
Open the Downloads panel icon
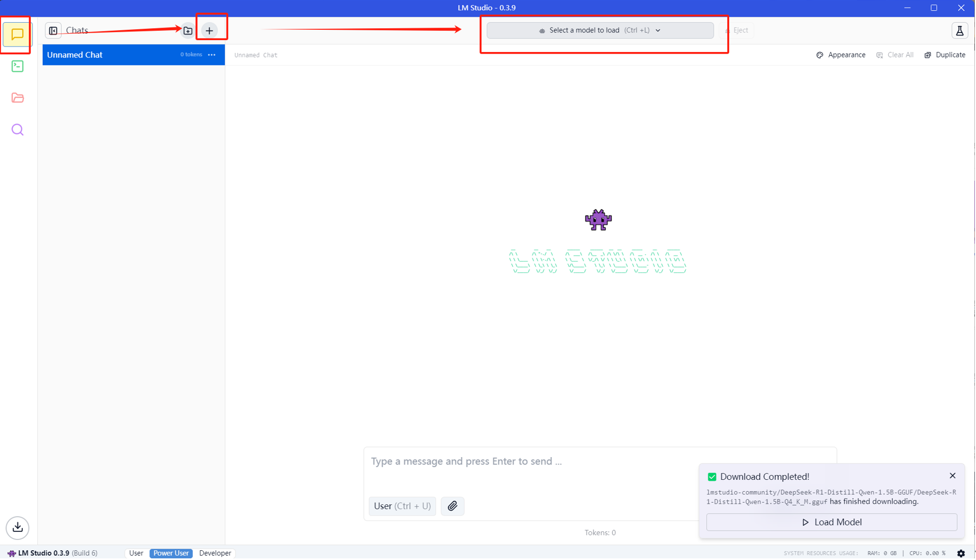coord(18,528)
